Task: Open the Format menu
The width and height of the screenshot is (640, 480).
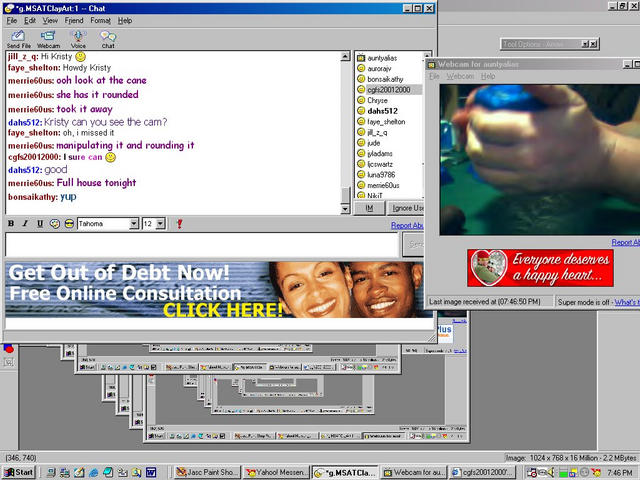Action: tap(100, 20)
